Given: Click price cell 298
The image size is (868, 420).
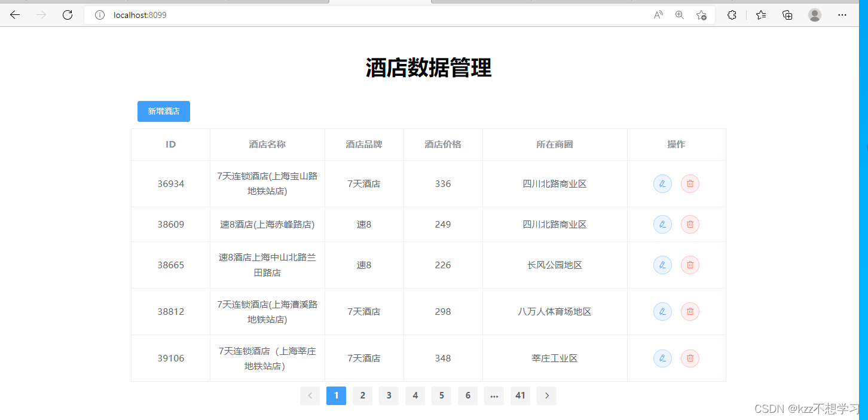Looking at the screenshot, I should click(443, 312).
